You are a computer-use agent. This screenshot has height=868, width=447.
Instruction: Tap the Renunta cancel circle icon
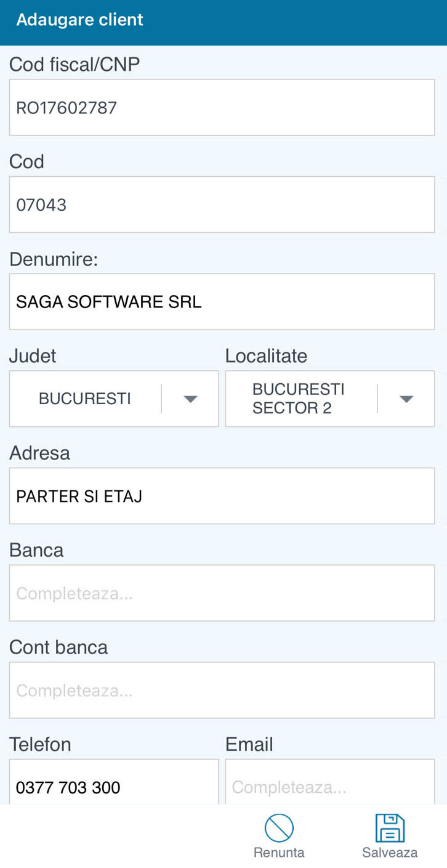(279, 829)
